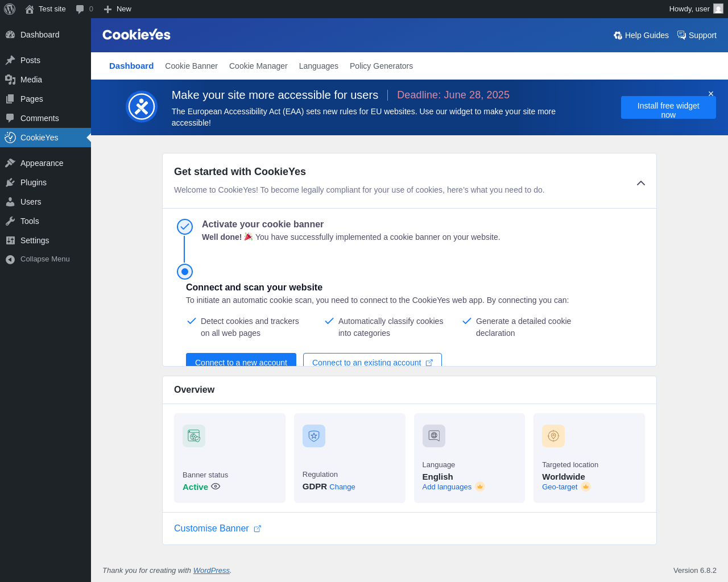Viewport: 728px width, 582px height.
Task: Click the Howdy, user account menu
Action: [696, 9]
